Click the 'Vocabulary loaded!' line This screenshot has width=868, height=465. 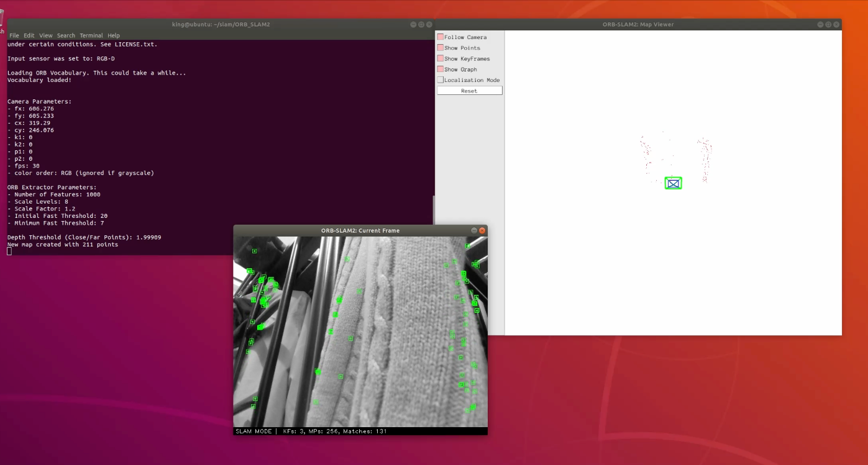click(x=39, y=80)
